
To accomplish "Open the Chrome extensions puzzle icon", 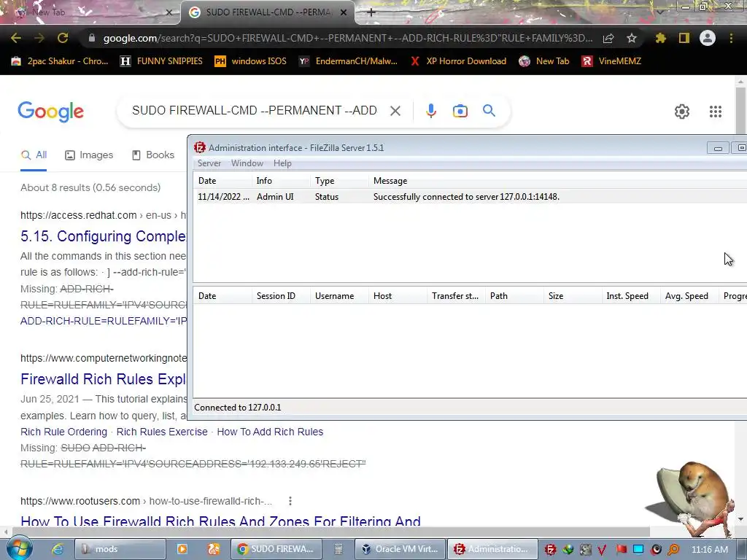I will pos(660,38).
